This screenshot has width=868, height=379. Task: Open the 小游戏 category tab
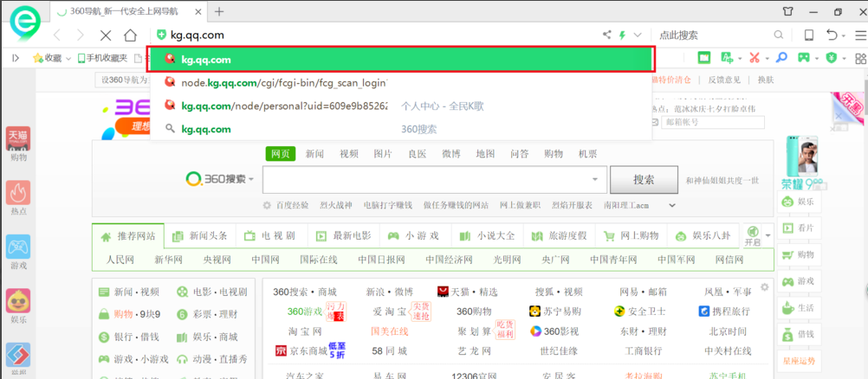(x=415, y=236)
